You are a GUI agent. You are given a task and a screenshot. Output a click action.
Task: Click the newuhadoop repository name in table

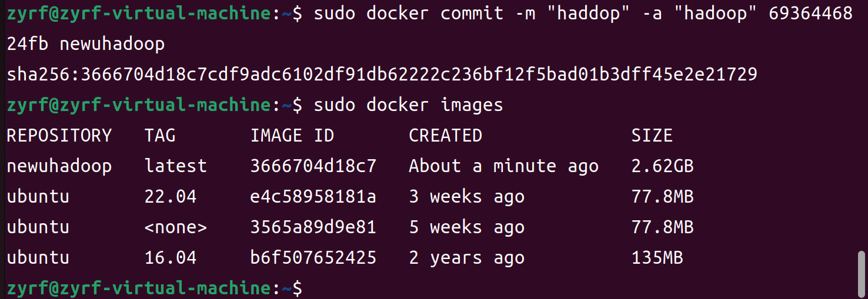click(x=59, y=166)
